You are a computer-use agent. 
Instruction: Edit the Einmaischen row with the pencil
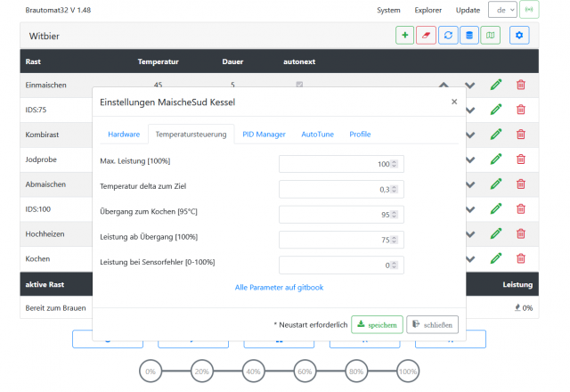(x=496, y=85)
